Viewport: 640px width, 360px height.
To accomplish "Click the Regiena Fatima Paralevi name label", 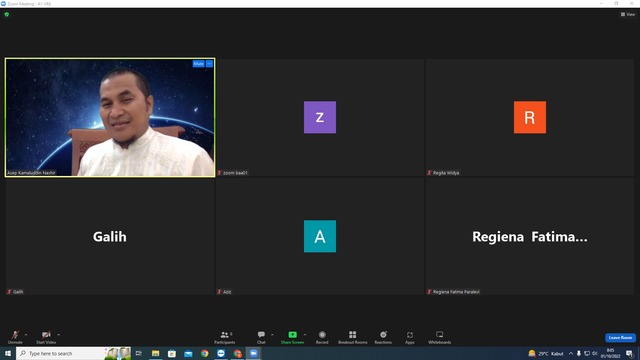I will (x=456, y=292).
